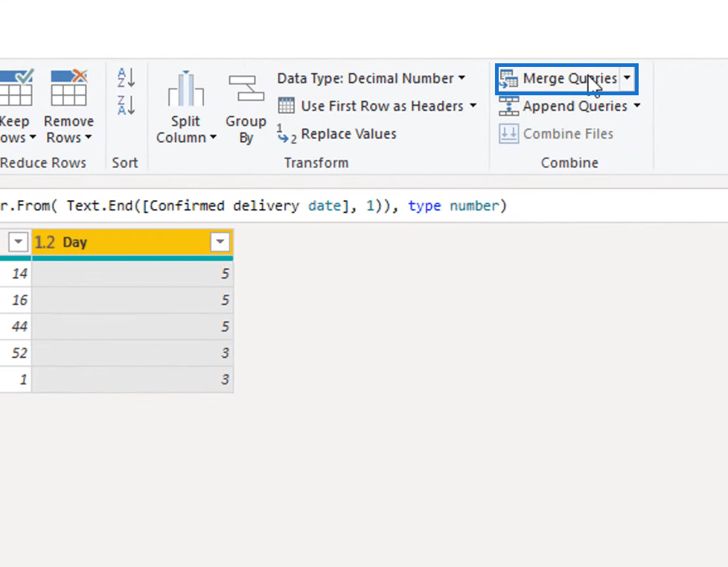
Task: Open the Merge Queries dropdown arrow
Action: [628, 78]
